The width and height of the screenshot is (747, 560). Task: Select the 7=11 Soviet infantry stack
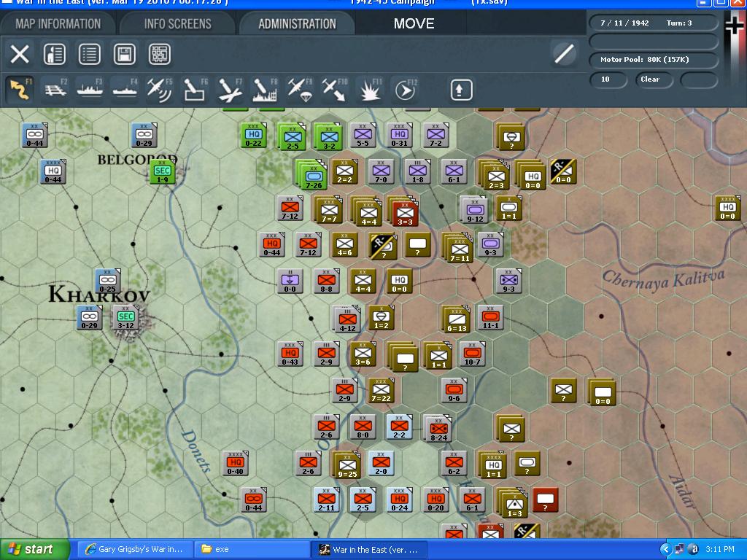[x=459, y=248]
